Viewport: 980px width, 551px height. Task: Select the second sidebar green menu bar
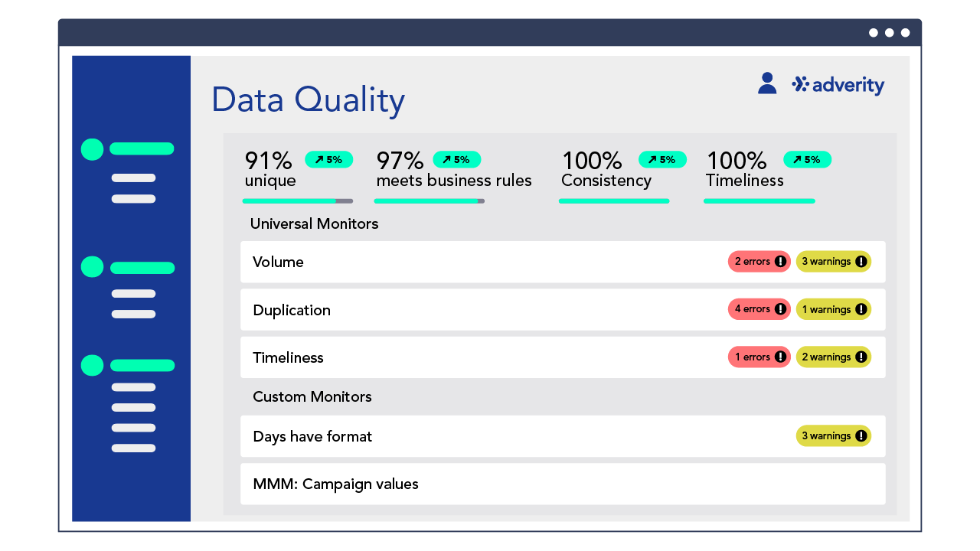point(142,268)
